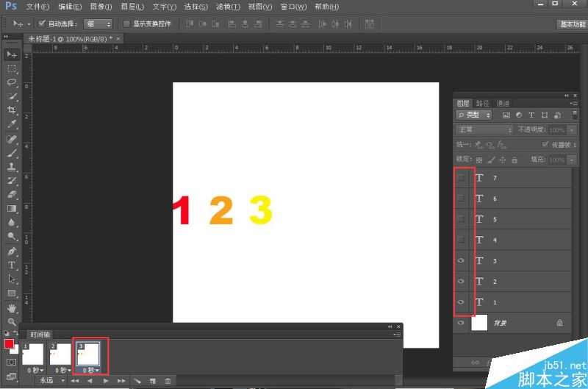Image resolution: width=588 pixels, height=389 pixels.
Task: Select the Move tool in toolbox
Action: pos(12,54)
